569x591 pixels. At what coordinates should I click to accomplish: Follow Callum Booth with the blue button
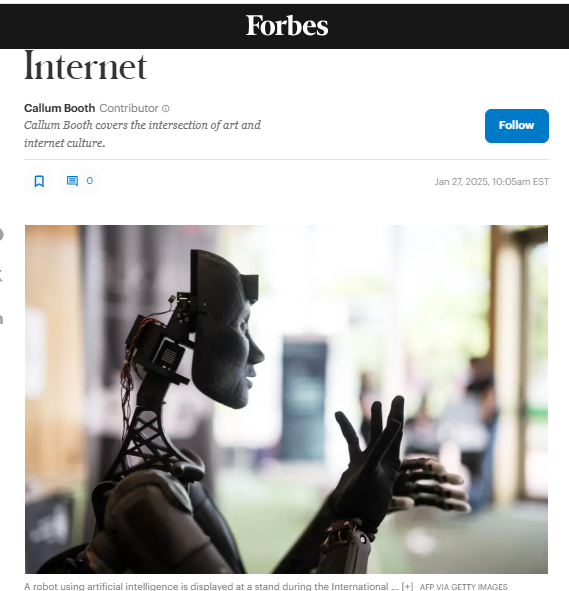point(517,126)
